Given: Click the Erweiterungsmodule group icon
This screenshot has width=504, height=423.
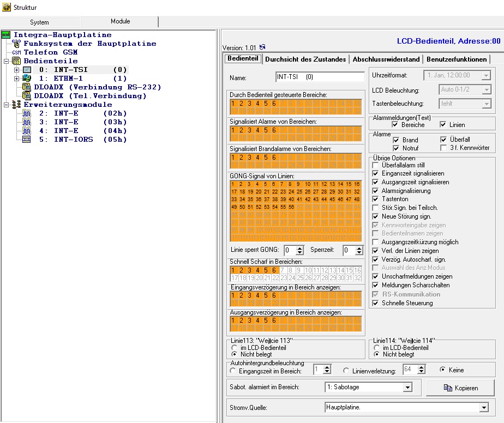Looking at the screenshot, I should [16, 105].
